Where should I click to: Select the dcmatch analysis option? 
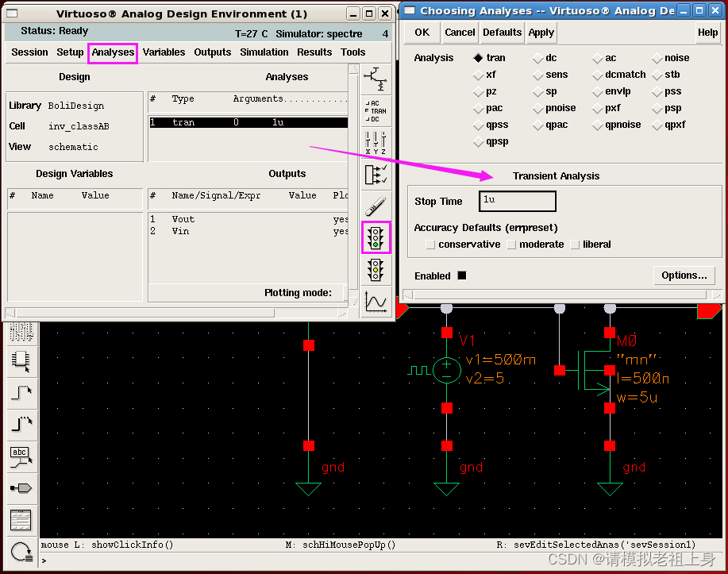click(x=597, y=75)
